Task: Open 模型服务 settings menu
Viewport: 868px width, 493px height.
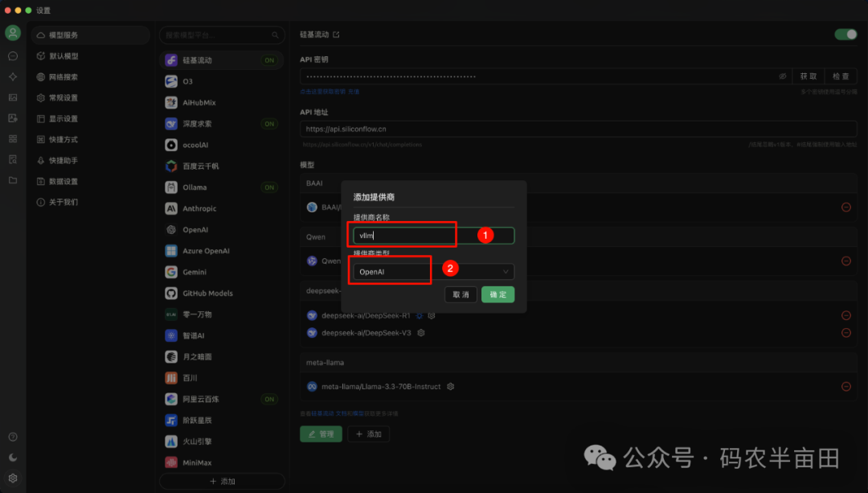Action: click(90, 35)
